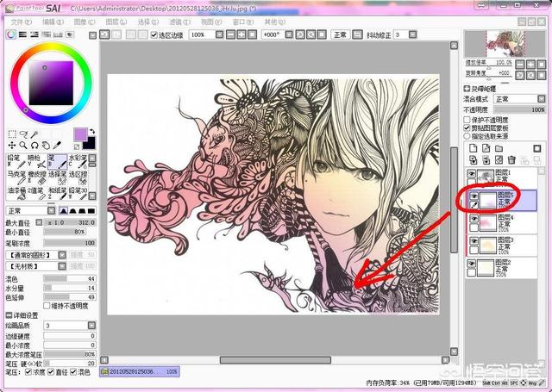Select the eyedropper tool
The image size is (552, 392).
[x=57, y=146]
